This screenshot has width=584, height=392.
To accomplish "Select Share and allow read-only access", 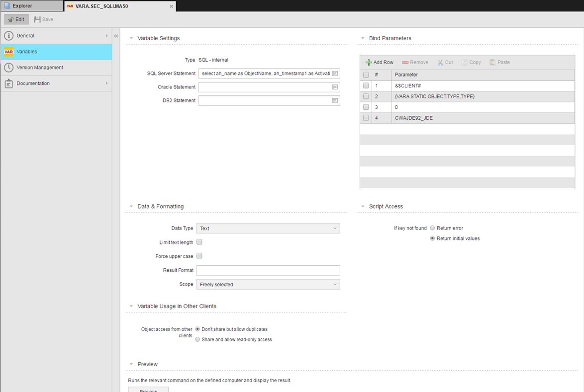I will point(197,340).
